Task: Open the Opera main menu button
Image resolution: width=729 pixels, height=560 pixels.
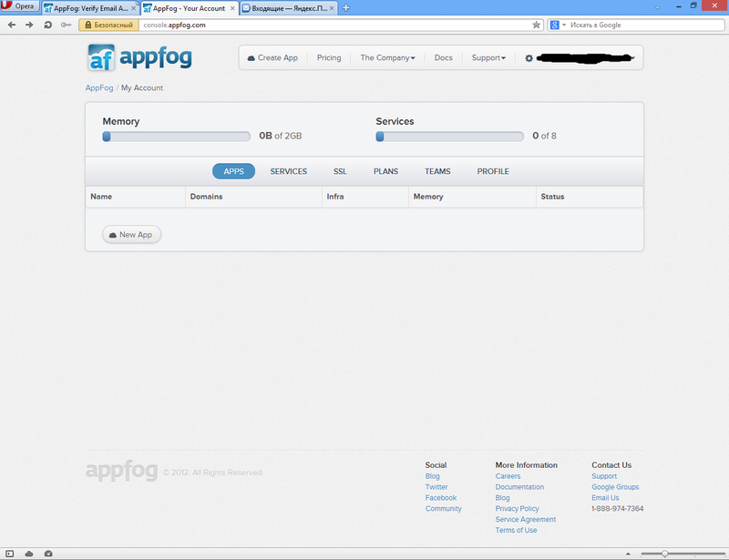Action: coord(20,6)
